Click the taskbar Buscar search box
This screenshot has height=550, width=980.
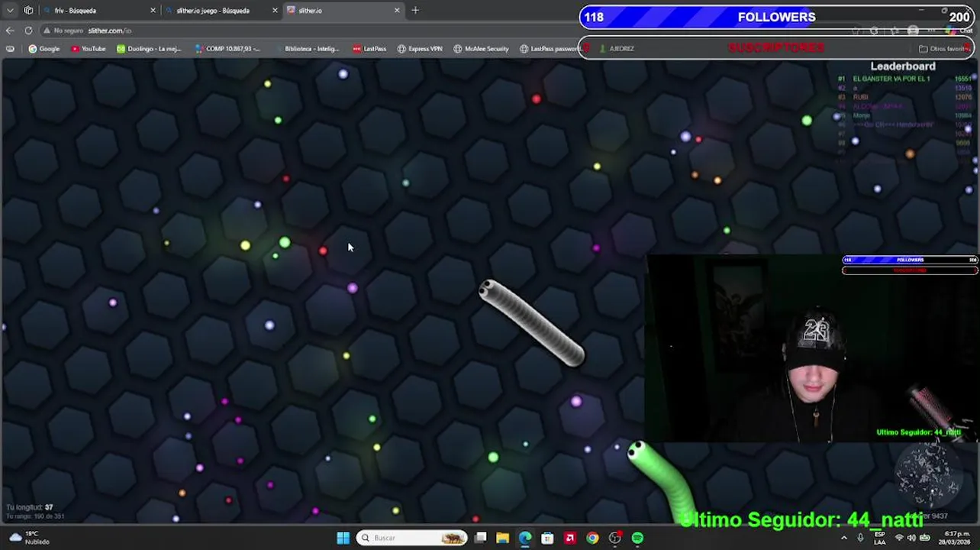click(412, 538)
